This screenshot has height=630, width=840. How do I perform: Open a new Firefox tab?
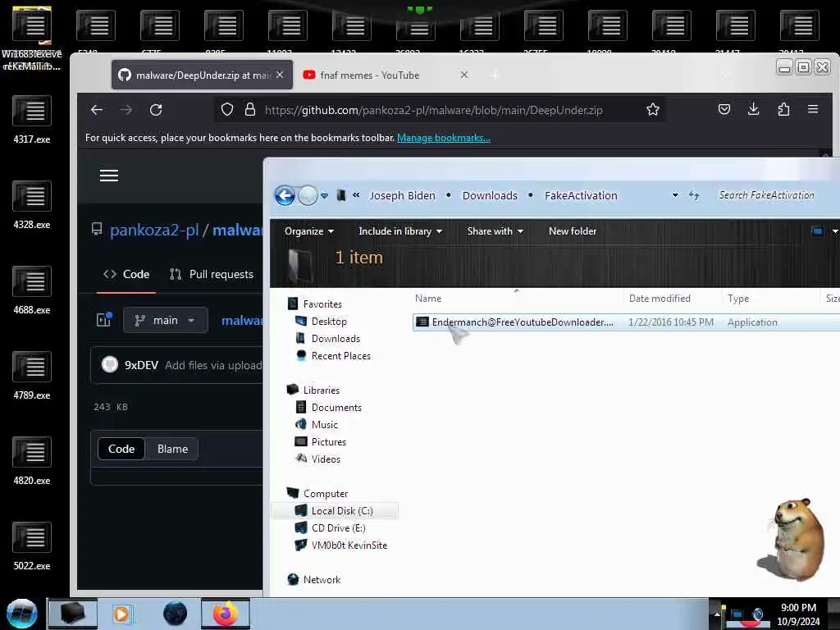coord(495,75)
